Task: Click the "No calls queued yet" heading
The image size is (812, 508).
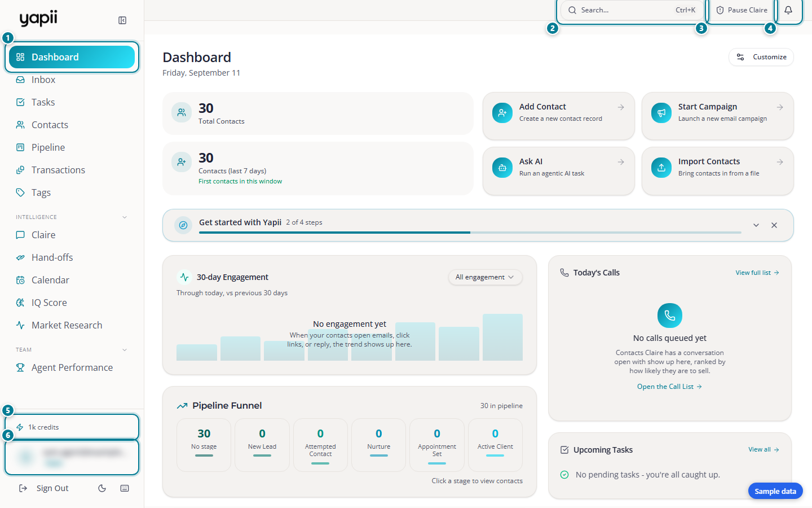Action: point(670,338)
